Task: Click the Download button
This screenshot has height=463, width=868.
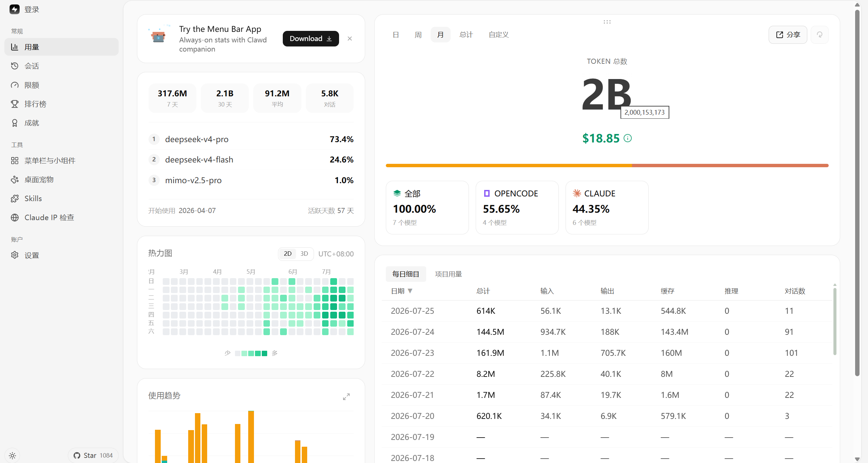Action: click(x=311, y=39)
